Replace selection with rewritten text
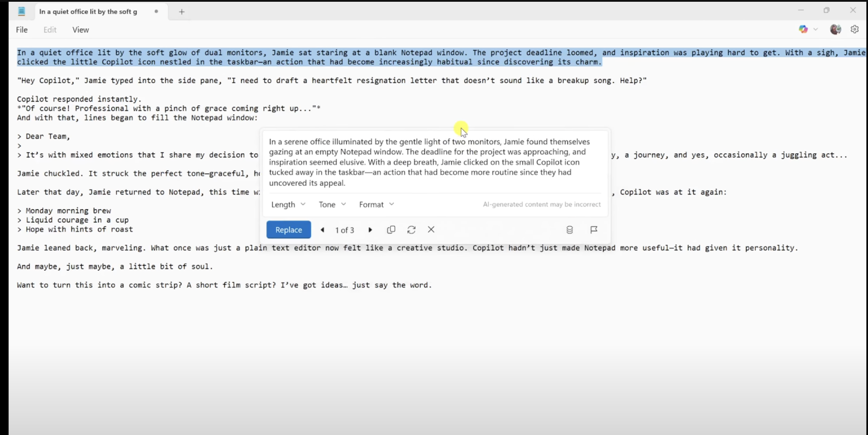 pos(288,230)
